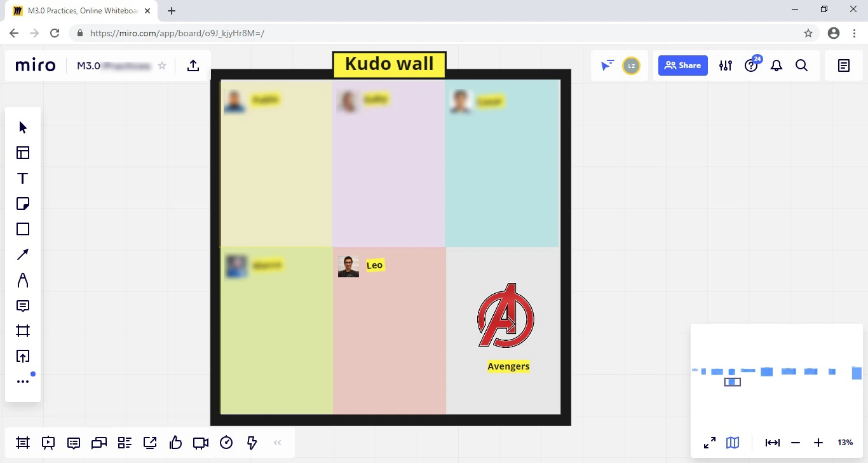
Task: Select the sticky note tool
Action: pos(23,204)
